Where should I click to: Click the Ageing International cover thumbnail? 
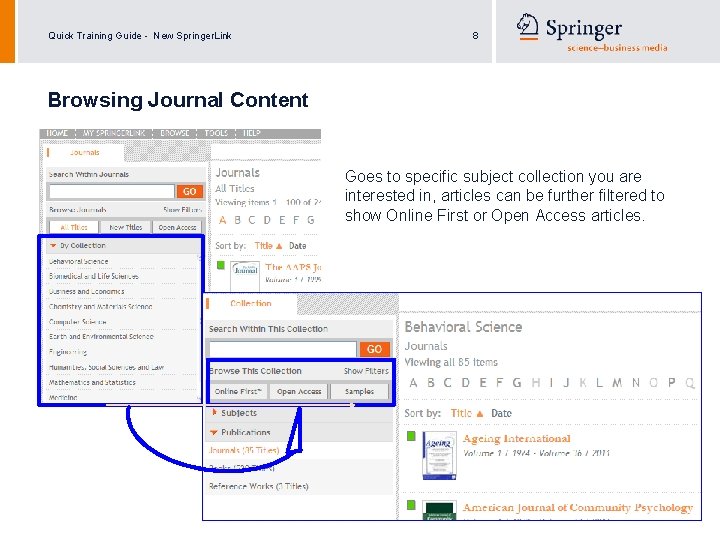[x=439, y=456]
